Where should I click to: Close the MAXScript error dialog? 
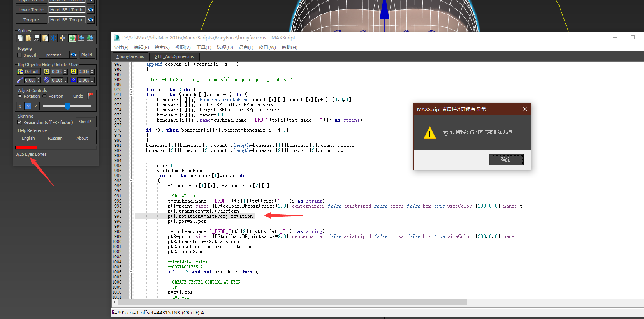pos(525,109)
